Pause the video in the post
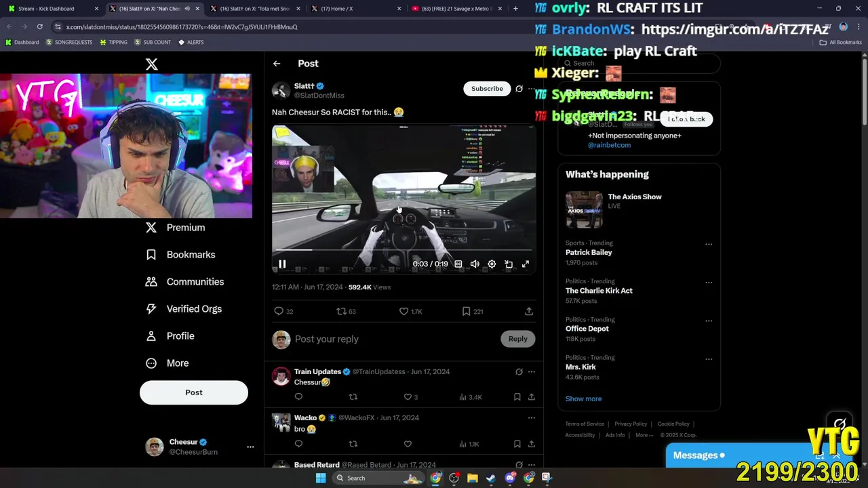868x488 pixels. tap(282, 264)
